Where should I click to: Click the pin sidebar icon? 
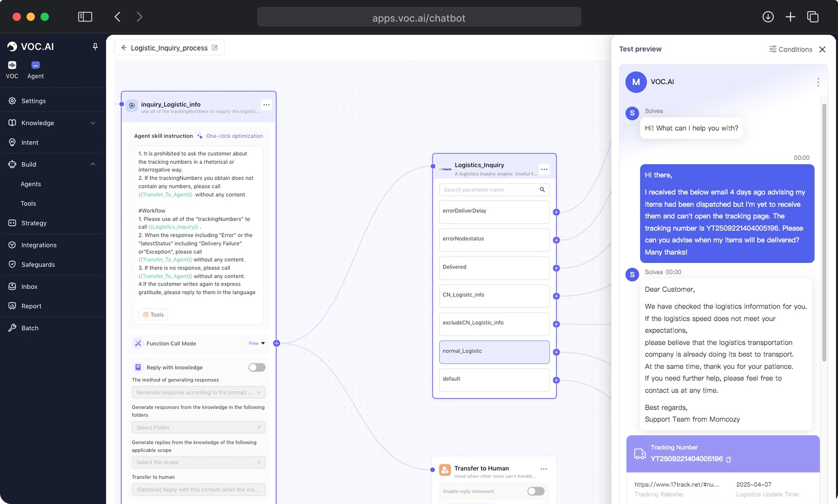(x=95, y=46)
